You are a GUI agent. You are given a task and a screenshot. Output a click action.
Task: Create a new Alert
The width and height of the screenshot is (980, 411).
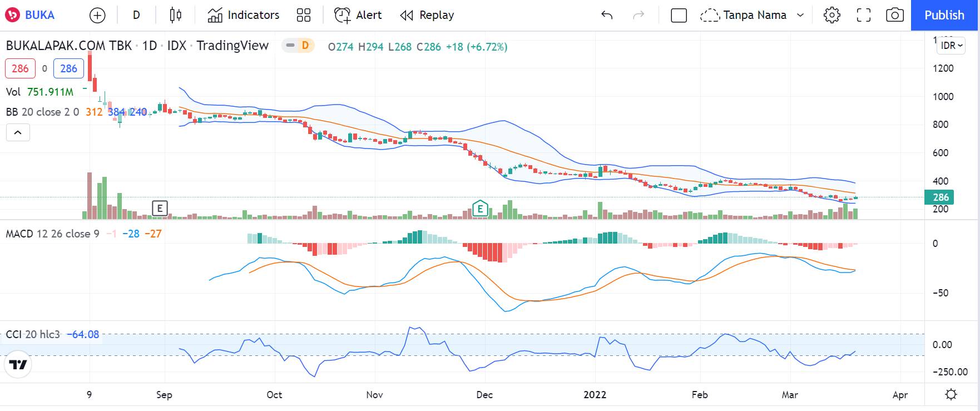358,15
